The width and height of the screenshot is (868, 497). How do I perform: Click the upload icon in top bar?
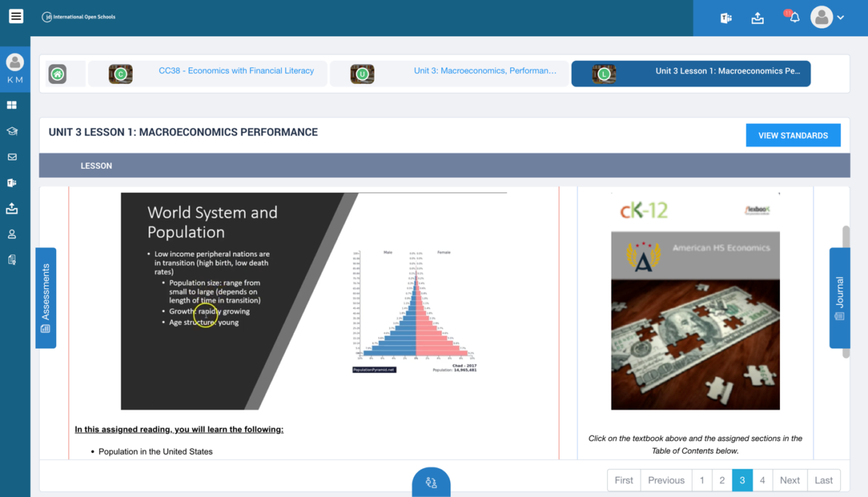click(758, 18)
